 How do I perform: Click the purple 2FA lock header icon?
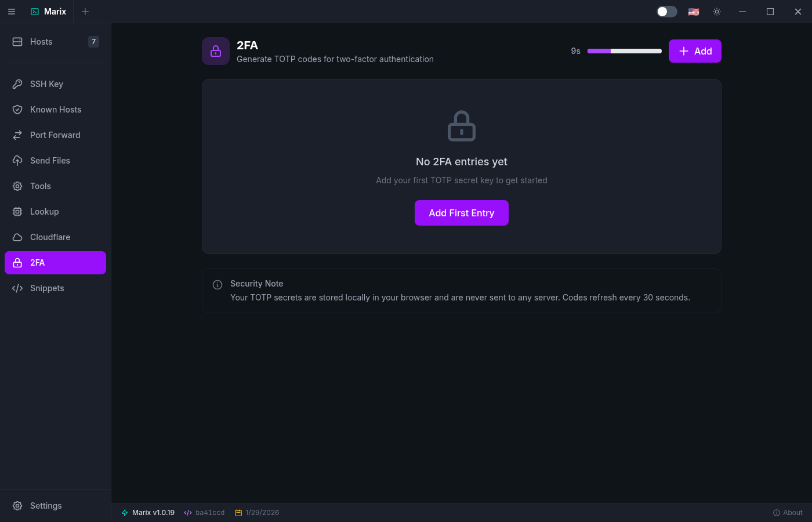coord(216,51)
